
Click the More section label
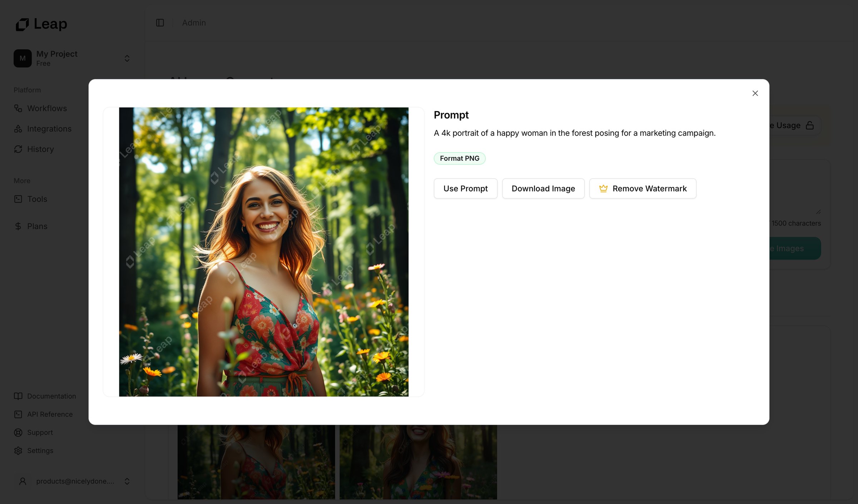click(22, 181)
